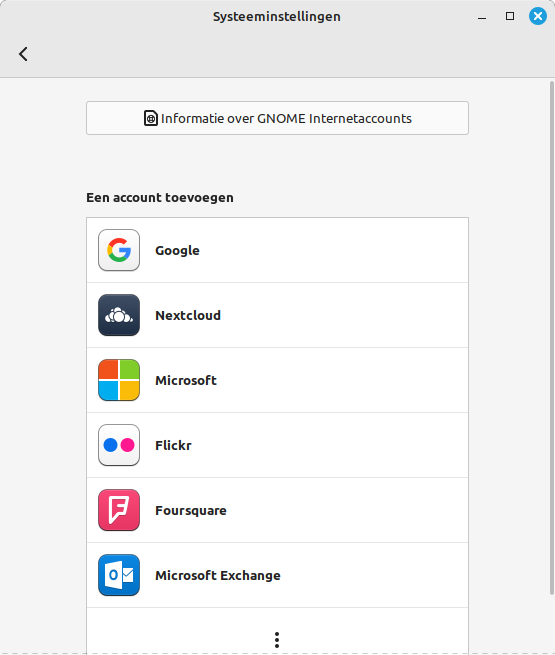Minimize the Systeeminstellingen window
Viewport: 555px width, 655px height.
[x=482, y=17]
